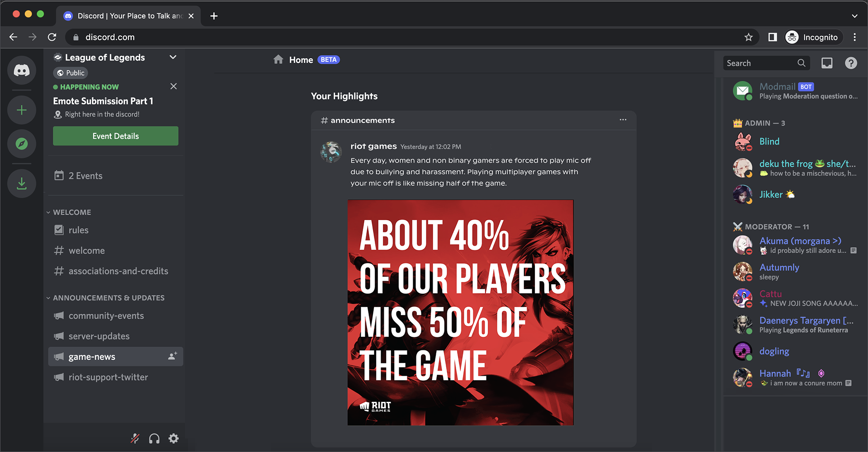868x452 pixels.
Task: Explore public servers via compass icon
Action: (x=22, y=144)
